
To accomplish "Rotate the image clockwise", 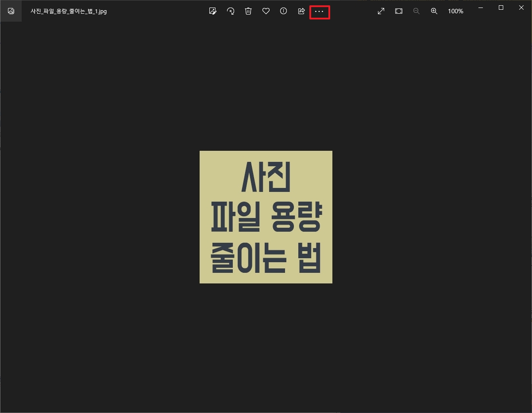I will point(231,11).
